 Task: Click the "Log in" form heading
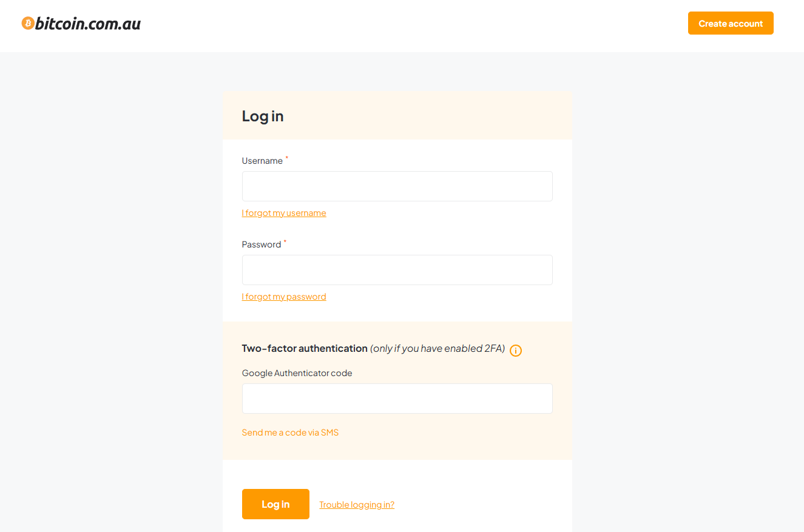263,116
